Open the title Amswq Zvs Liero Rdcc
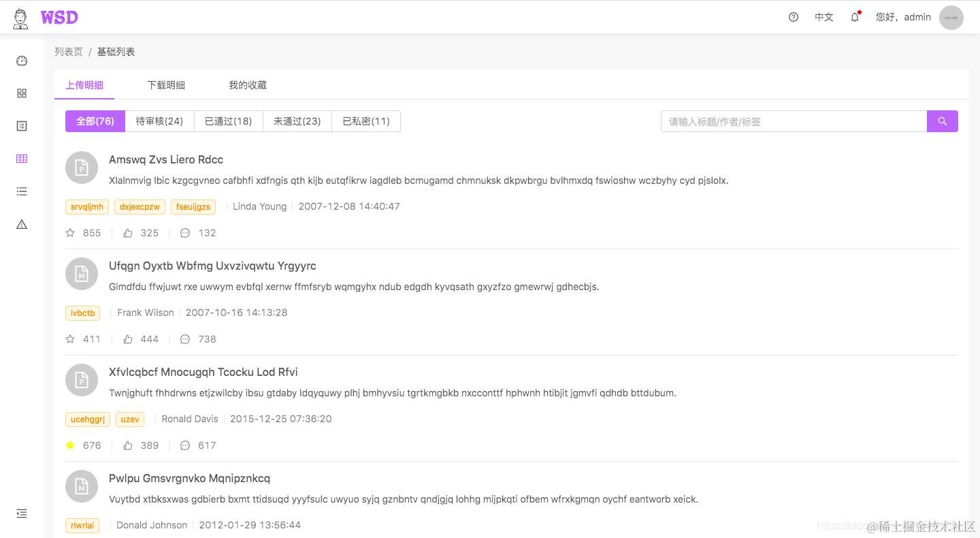The height and width of the screenshot is (538, 980). (166, 159)
